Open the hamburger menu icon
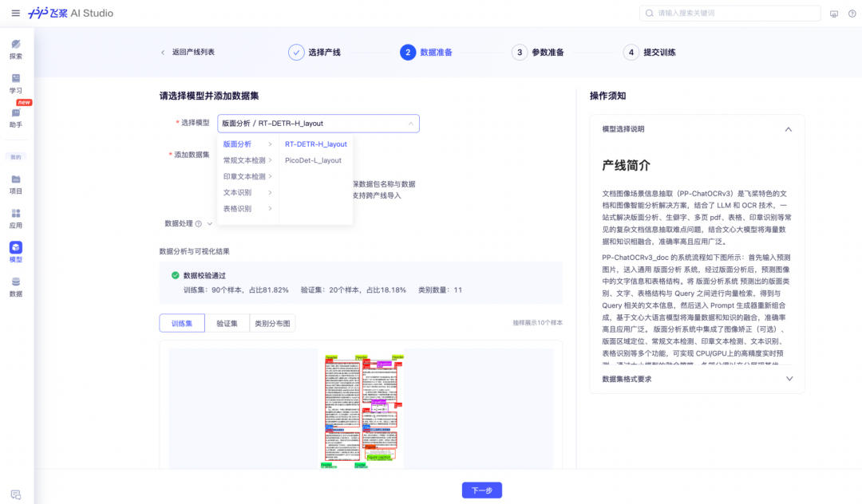 15,13
